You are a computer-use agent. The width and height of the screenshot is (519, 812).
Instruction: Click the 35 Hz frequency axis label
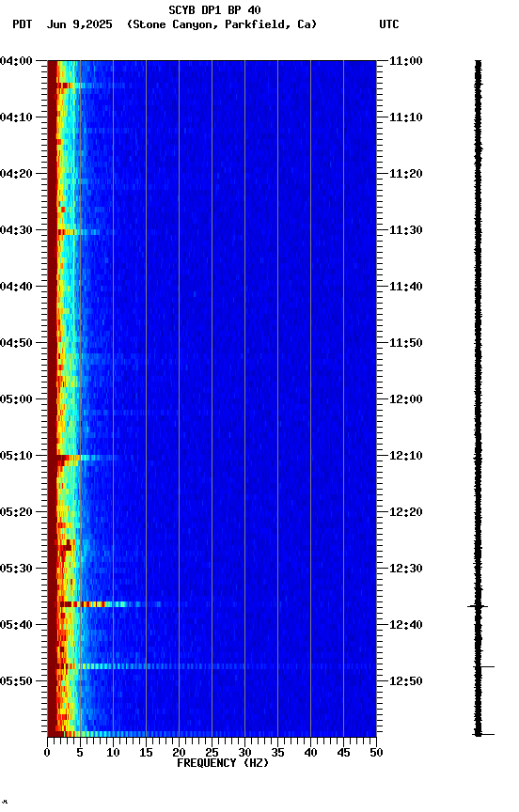(277, 753)
